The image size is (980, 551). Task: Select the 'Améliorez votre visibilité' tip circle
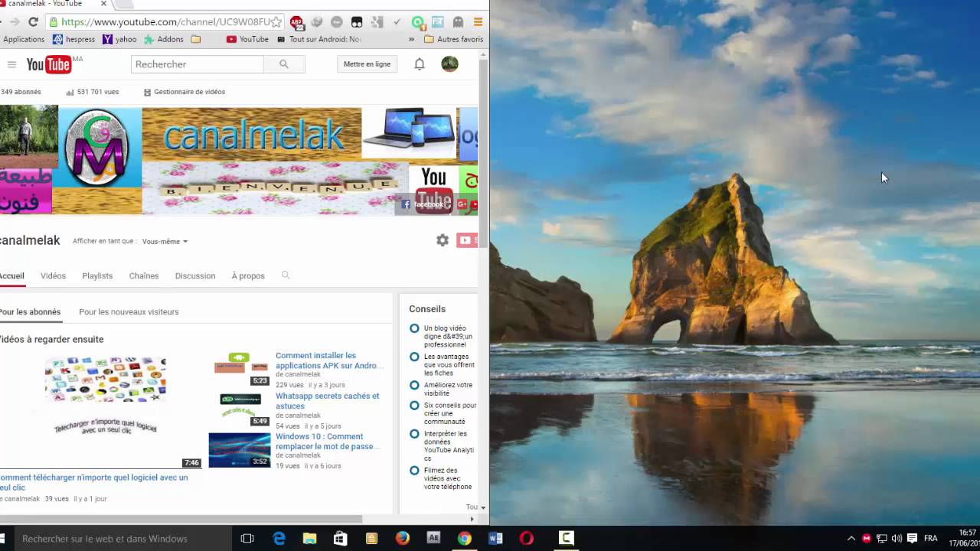(x=414, y=385)
